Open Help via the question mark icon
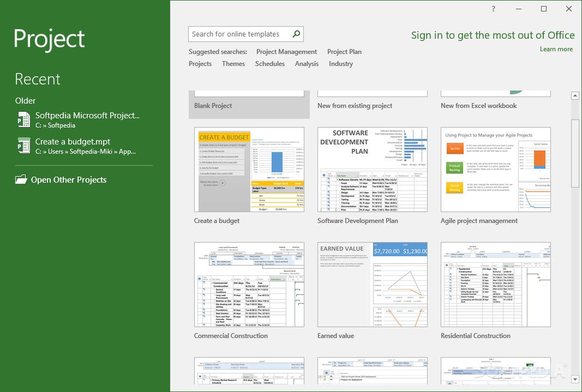 tap(493, 9)
